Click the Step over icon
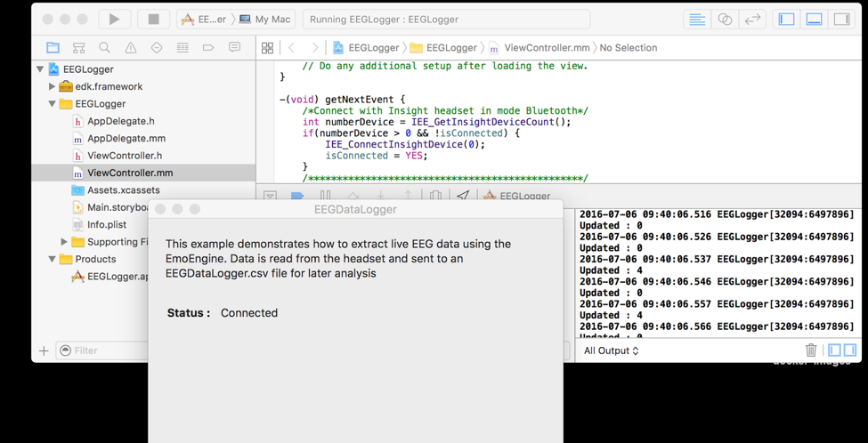 pyautogui.click(x=353, y=196)
